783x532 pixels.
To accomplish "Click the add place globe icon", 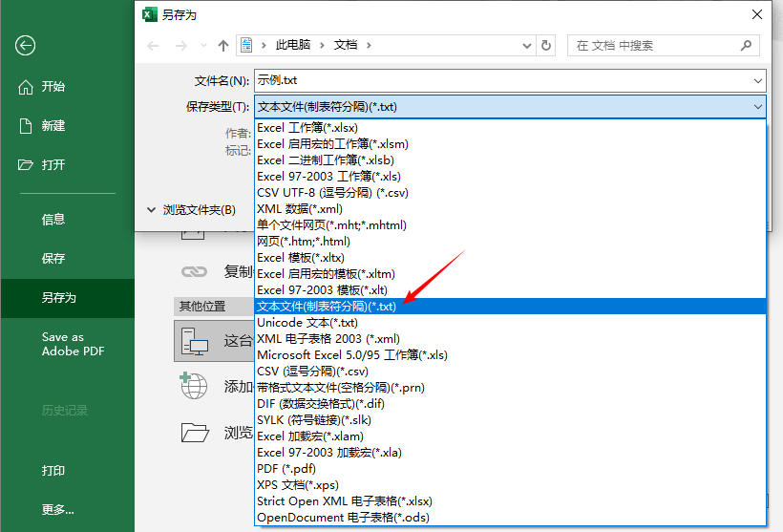I will tap(194, 386).
